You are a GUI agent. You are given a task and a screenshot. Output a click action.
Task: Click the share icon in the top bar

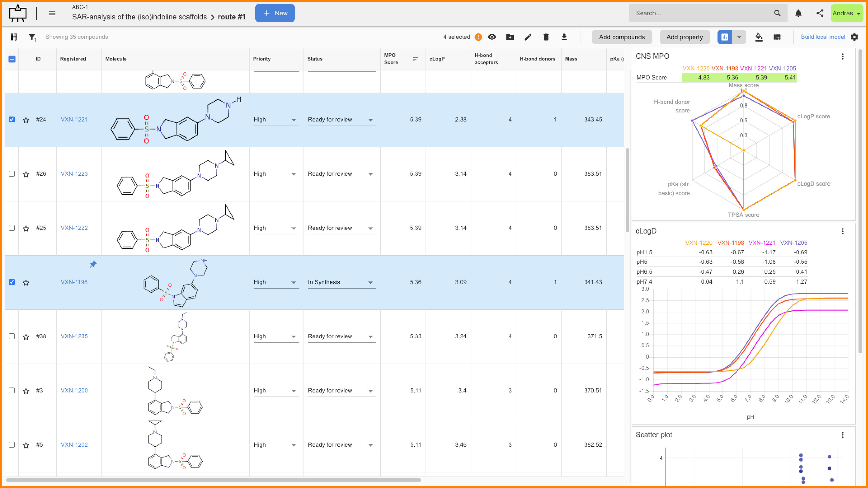pyautogui.click(x=820, y=13)
